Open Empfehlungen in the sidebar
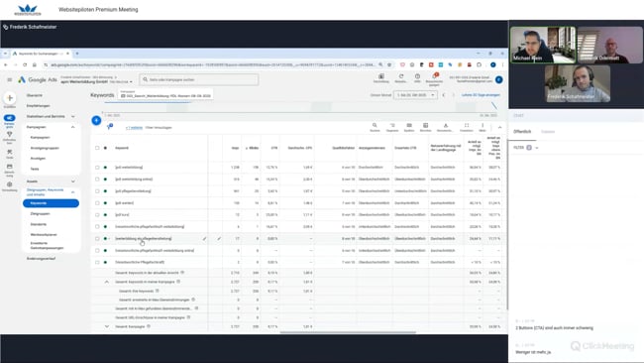This screenshot has height=363, width=644. pos(39,106)
